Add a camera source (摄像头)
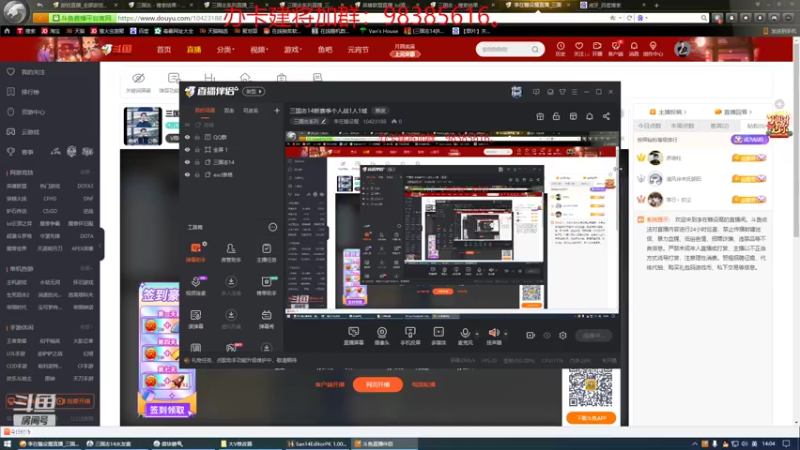 (382, 336)
